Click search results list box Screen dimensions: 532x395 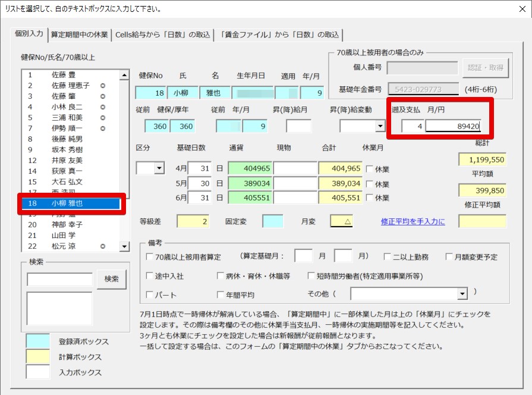click(59, 309)
